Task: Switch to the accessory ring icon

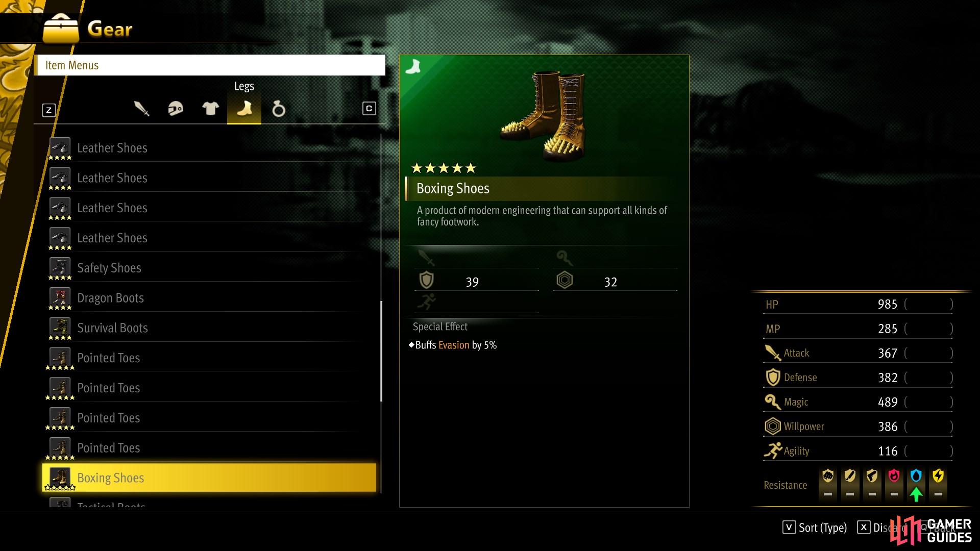Action: pyautogui.click(x=278, y=109)
